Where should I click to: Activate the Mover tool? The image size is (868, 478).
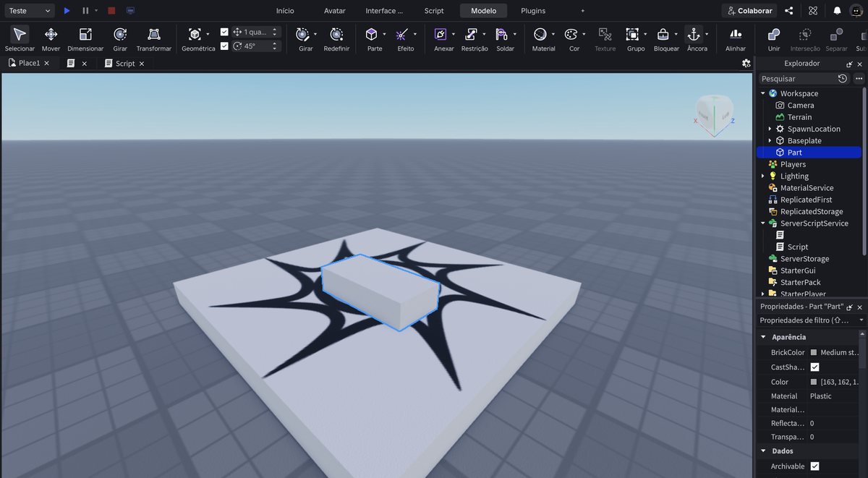click(x=51, y=35)
